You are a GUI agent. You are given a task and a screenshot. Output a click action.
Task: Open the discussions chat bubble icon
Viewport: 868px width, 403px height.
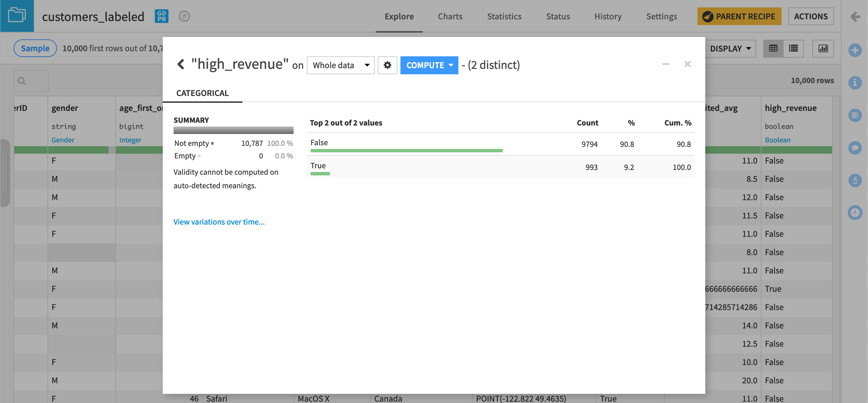click(855, 148)
